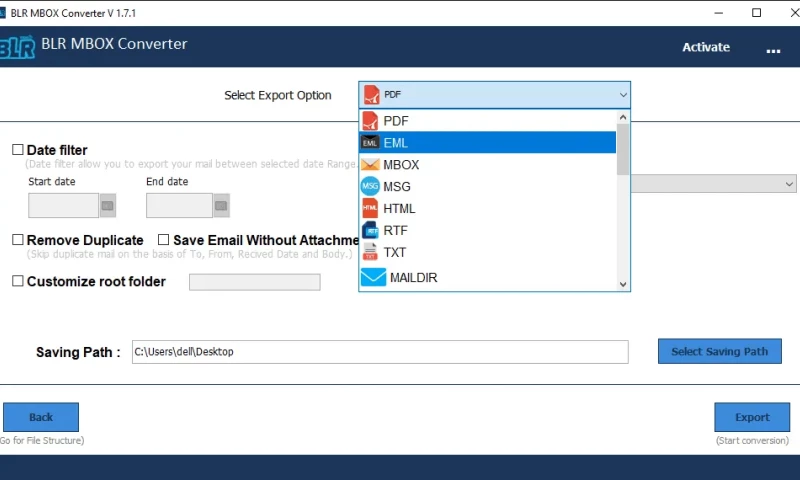800x480 pixels.
Task: Open the Start date calendar picker
Action: (108, 206)
